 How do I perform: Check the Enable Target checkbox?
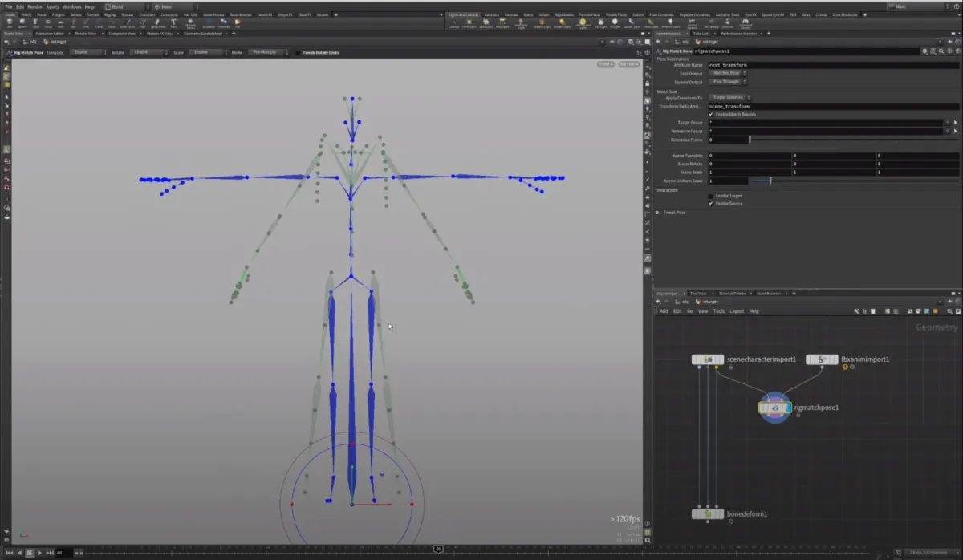(x=711, y=196)
